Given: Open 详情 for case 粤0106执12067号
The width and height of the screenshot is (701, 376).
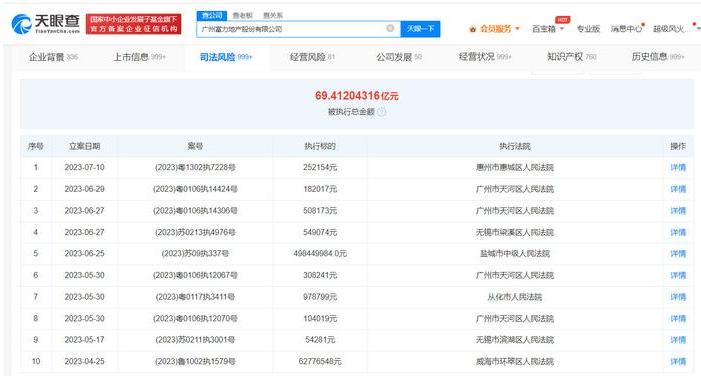Looking at the screenshot, I should [x=678, y=275].
